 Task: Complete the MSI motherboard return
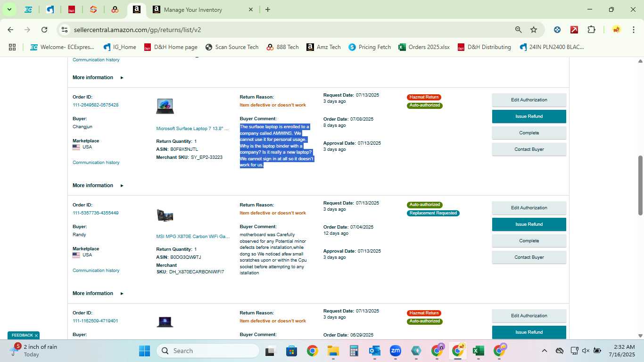pyautogui.click(x=529, y=241)
